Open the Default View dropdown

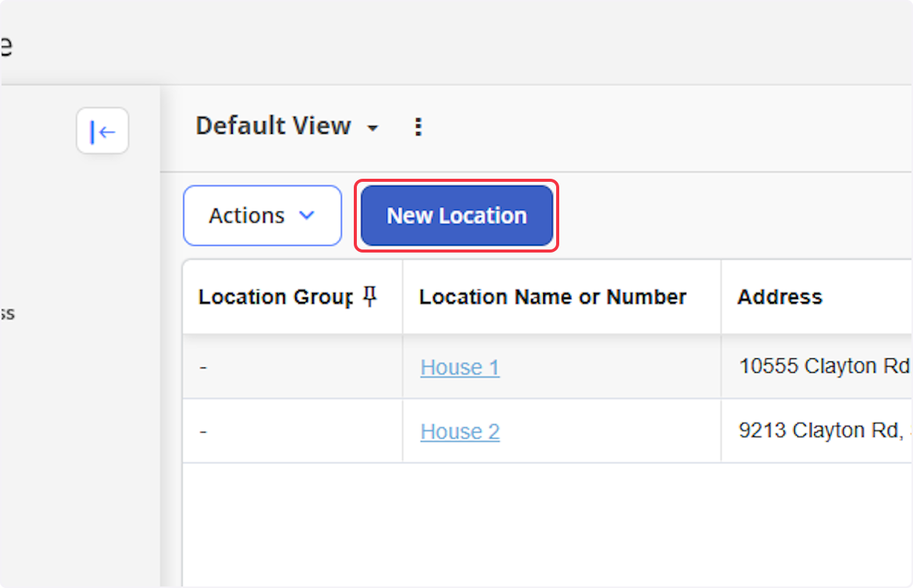tap(287, 126)
